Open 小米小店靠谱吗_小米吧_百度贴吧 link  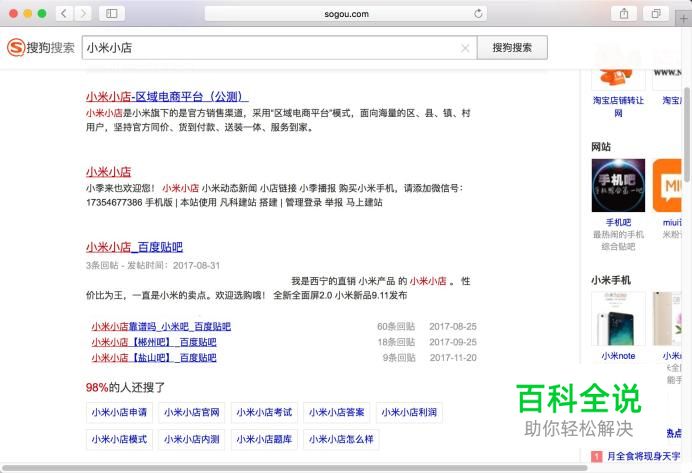pos(161,327)
